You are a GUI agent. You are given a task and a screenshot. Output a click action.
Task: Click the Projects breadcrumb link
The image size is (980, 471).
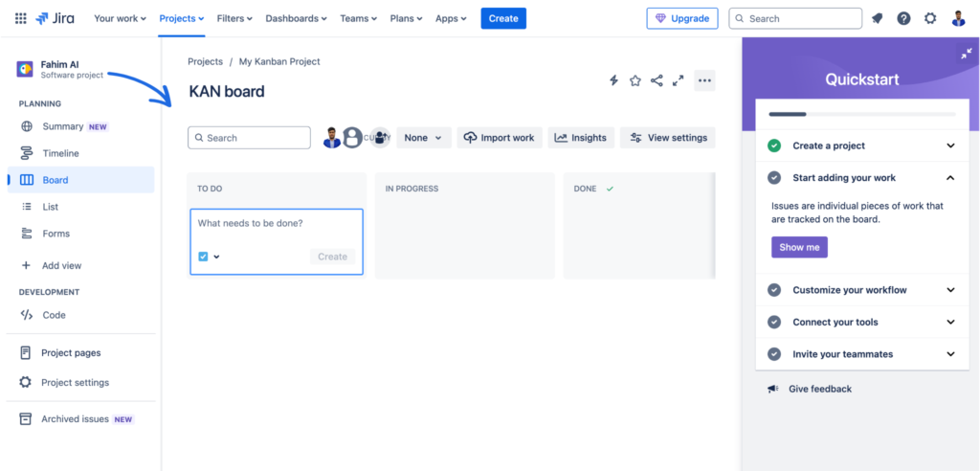tap(205, 61)
